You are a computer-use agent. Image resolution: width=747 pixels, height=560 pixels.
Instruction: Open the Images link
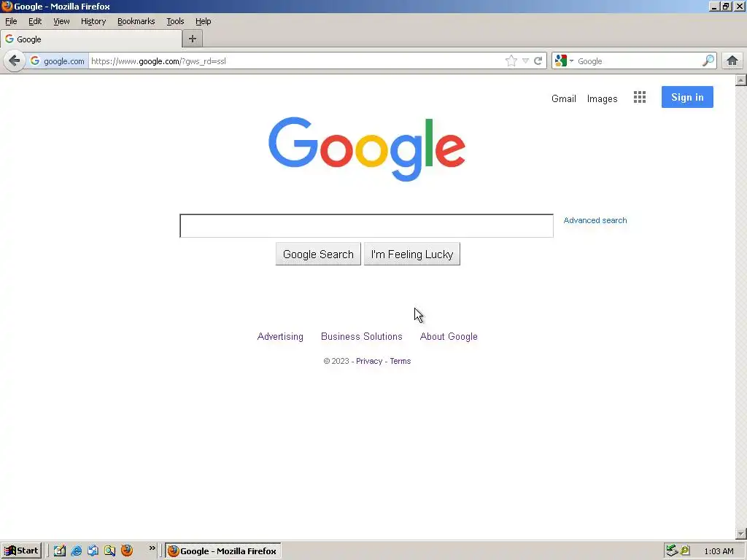(602, 98)
